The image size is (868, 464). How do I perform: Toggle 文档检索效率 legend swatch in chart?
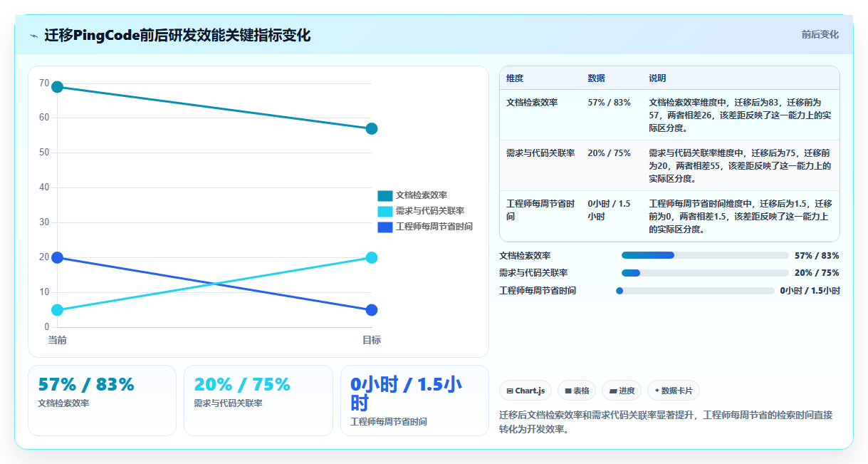tap(385, 195)
